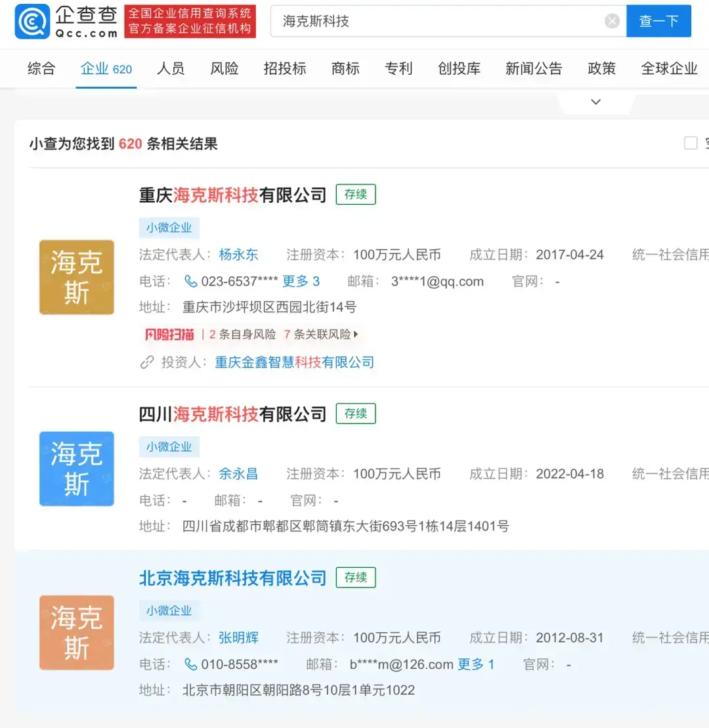Image resolution: width=709 pixels, height=728 pixels.
Task: Click the blue 海克斯 logo of 四川海克斯科技
Action: click(x=76, y=469)
